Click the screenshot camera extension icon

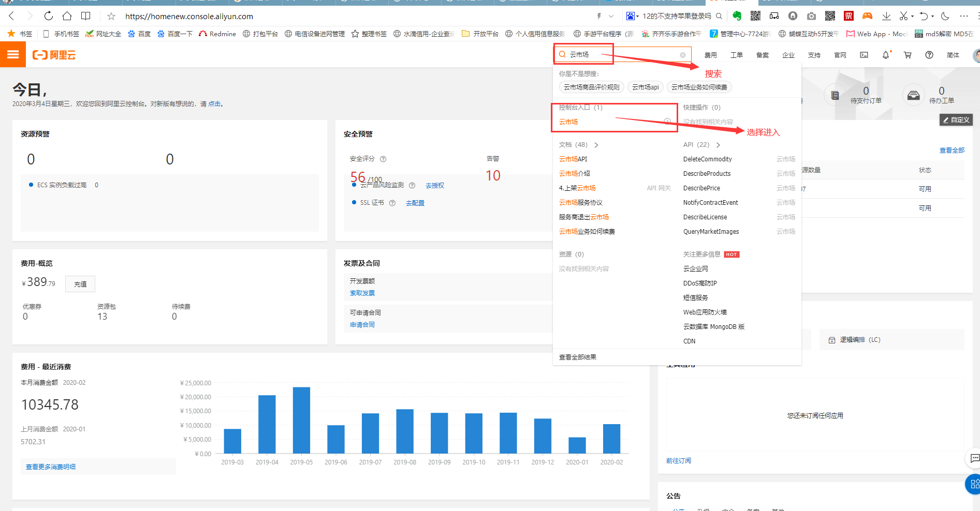(x=811, y=16)
